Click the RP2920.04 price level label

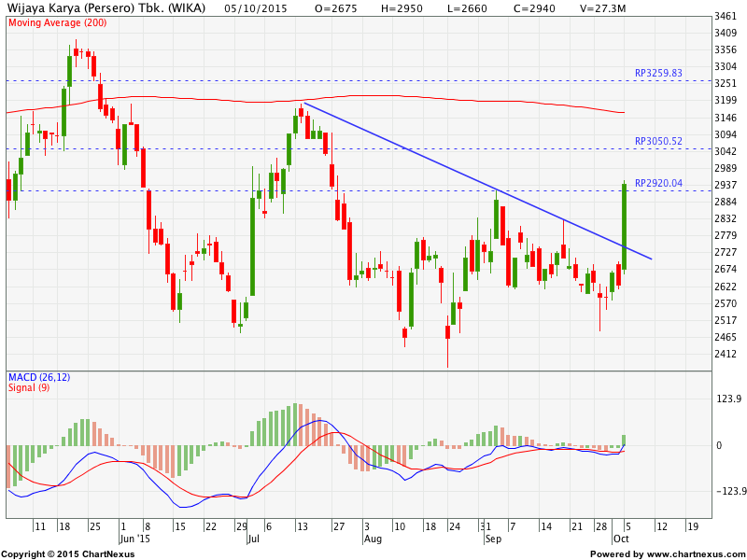658,184
